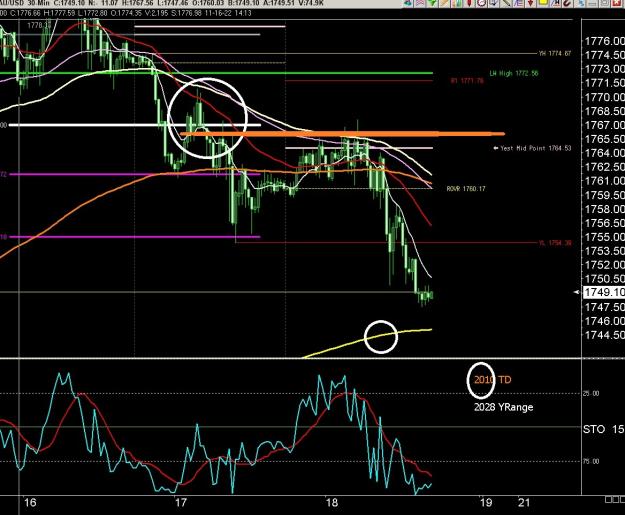Click the date label 18 on the time axis

[x=332, y=502]
